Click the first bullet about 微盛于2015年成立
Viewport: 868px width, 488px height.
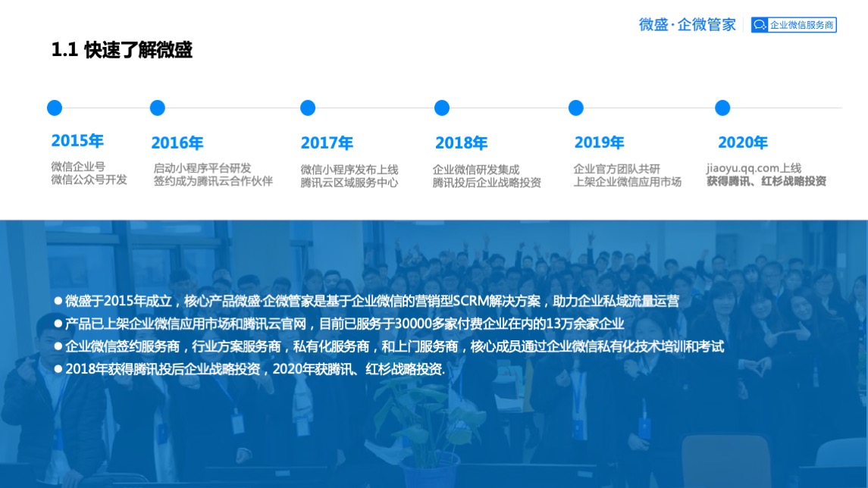[371, 301]
